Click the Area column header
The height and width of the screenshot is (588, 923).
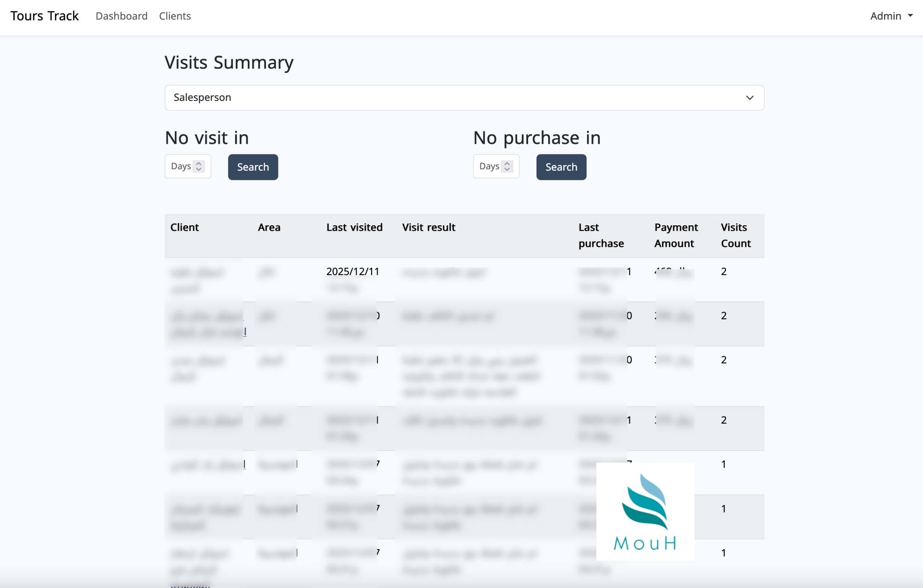point(269,227)
